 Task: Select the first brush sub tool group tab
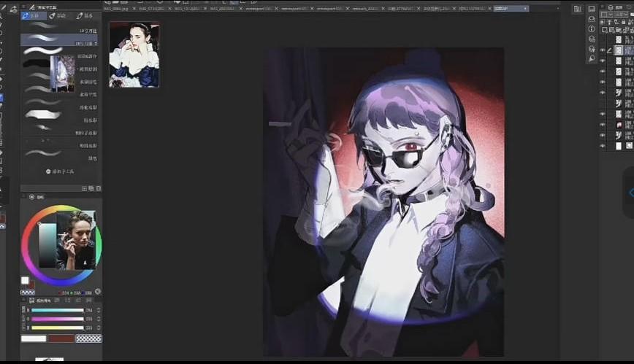click(33, 15)
